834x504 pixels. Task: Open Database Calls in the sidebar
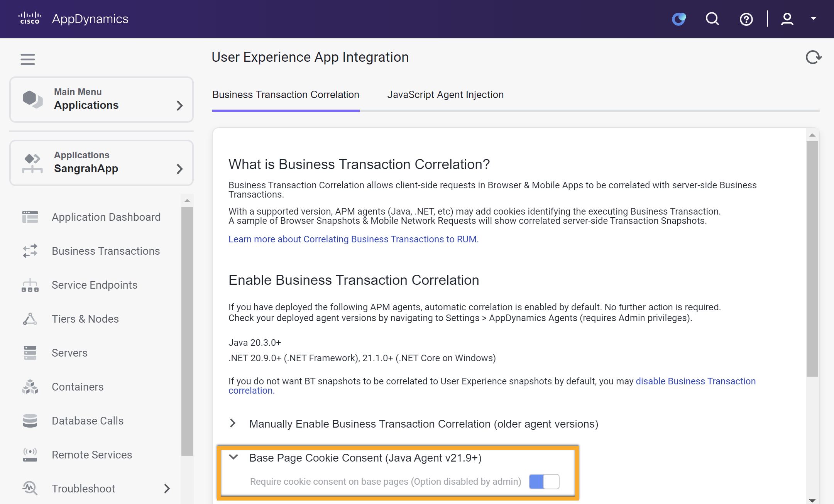click(88, 421)
